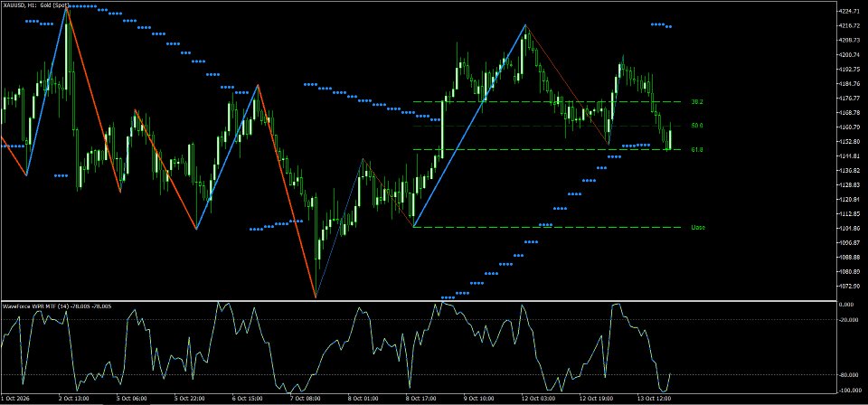Click the 38.2 Fibonacci level label
The height and width of the screenshot is (405, 868).
697,102
